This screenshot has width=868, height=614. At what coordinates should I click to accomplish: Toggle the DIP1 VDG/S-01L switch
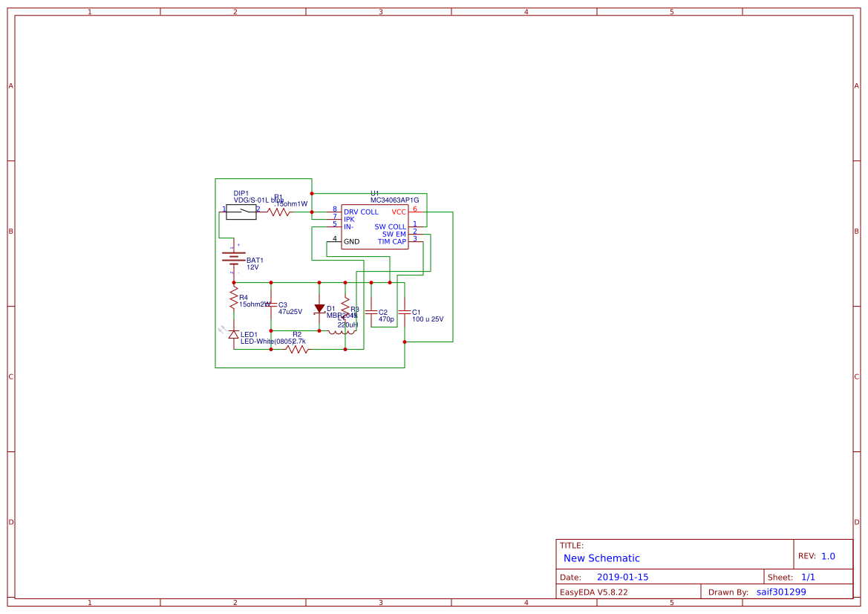[242, 211]
